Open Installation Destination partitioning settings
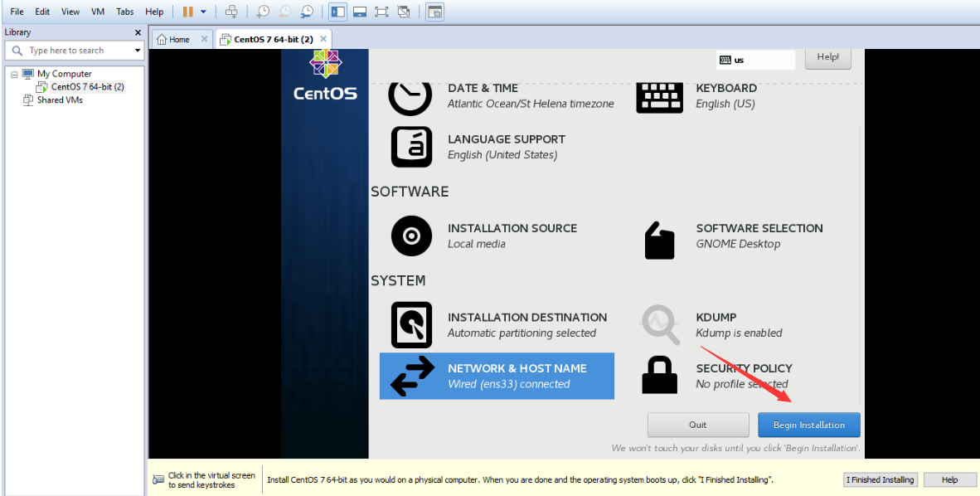Screen dimensions: 980x496 coord(527,324)
